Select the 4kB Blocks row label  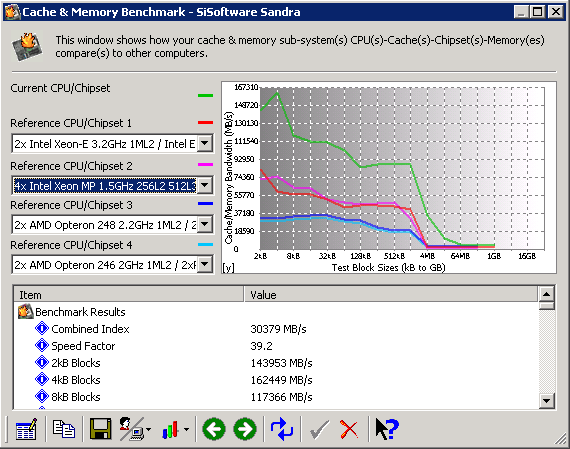click(x=76, y=380)
